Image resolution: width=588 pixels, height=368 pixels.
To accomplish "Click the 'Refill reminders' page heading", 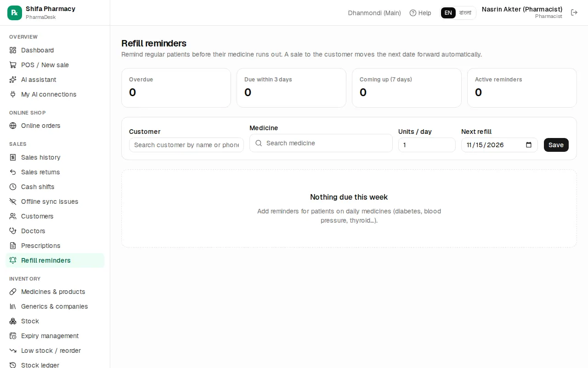I will 154,43.
